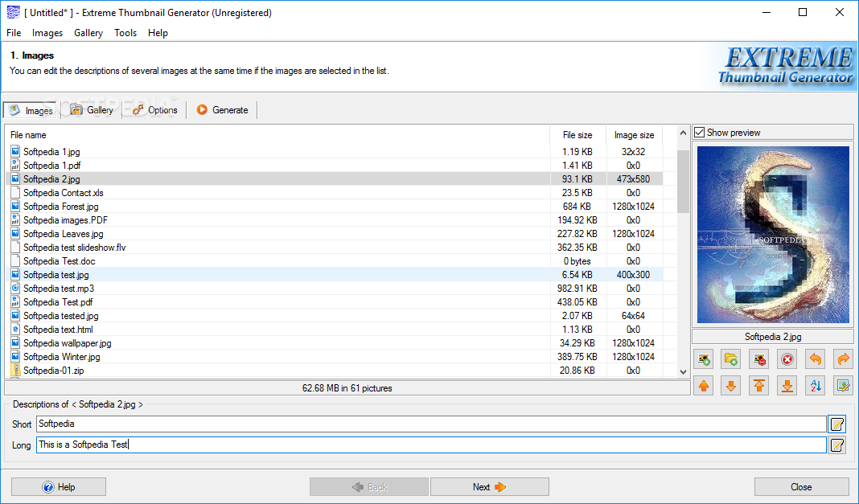Click the A-Z sort icon
The image size is (859, 504).
click(x=816, y=386)
